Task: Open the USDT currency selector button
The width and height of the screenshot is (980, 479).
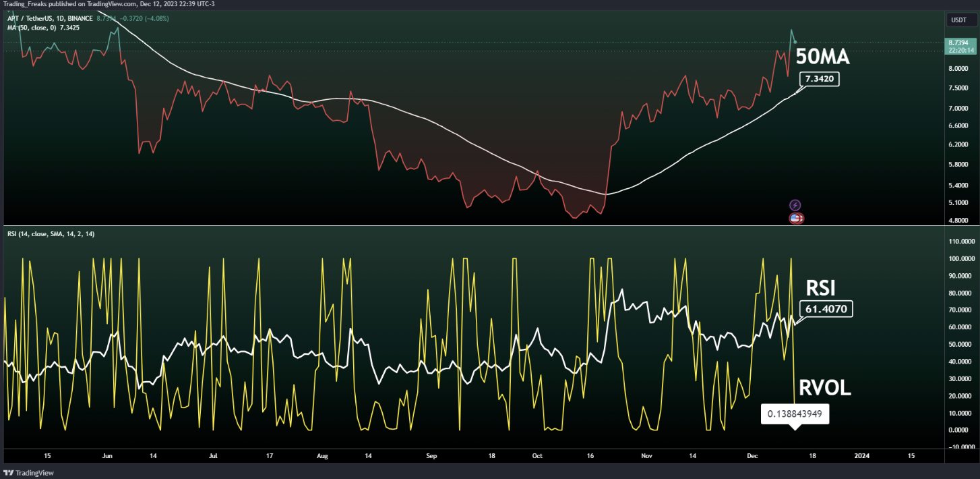Action: pos(958,20)
